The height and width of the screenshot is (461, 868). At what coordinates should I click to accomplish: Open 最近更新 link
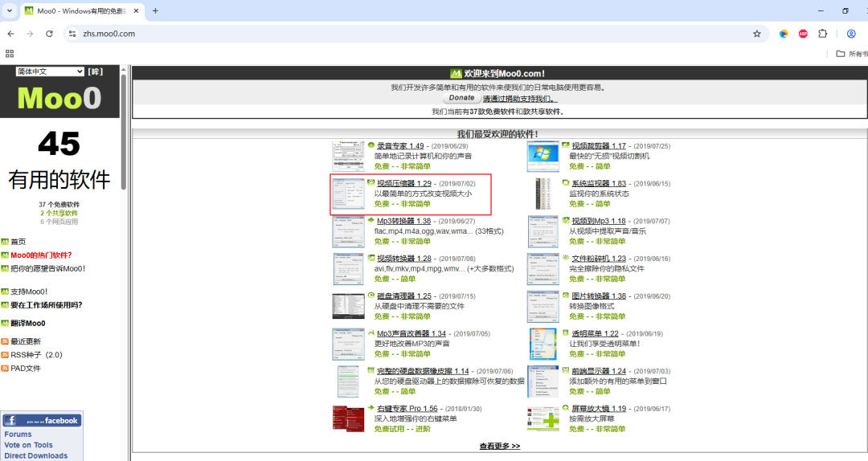click(26, 341)
